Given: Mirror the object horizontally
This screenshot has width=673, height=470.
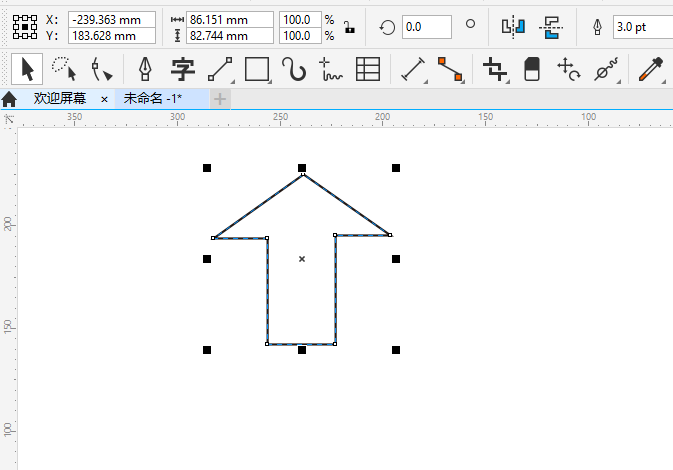Looking at the screenshot, I should (513, 27).
